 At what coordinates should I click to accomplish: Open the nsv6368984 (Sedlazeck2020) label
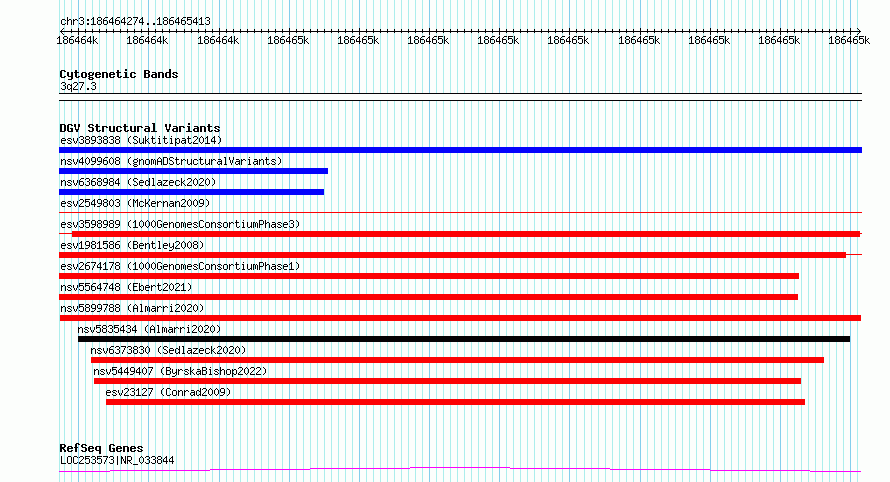coord(138,182)
